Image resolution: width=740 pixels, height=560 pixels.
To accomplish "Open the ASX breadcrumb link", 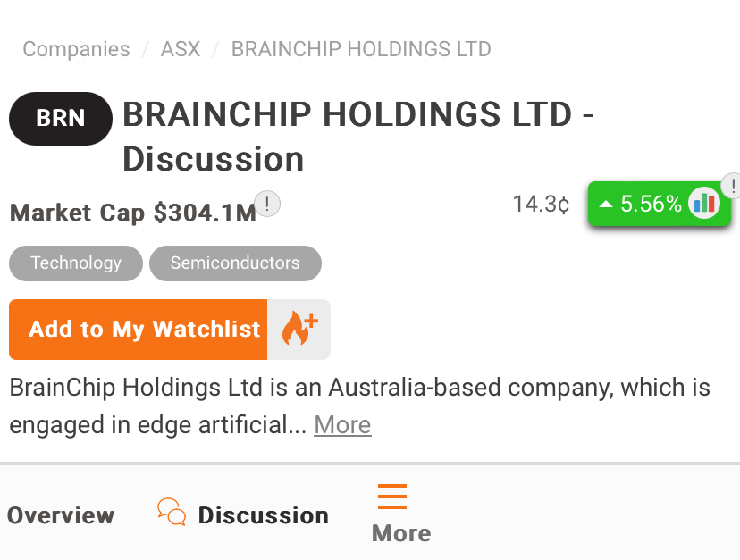I will [181, 49].
